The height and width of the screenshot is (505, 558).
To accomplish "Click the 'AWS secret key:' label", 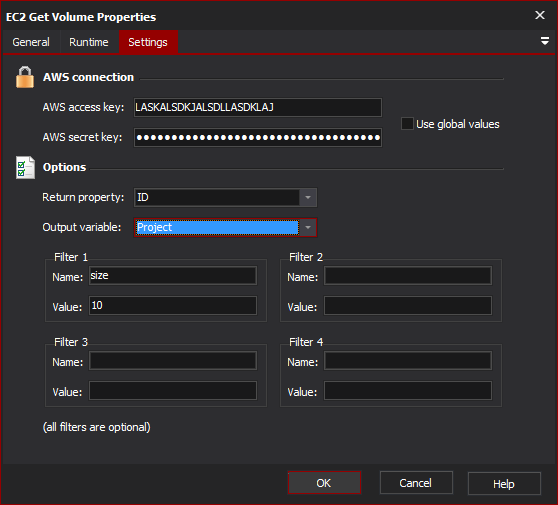I will point(82,137).
